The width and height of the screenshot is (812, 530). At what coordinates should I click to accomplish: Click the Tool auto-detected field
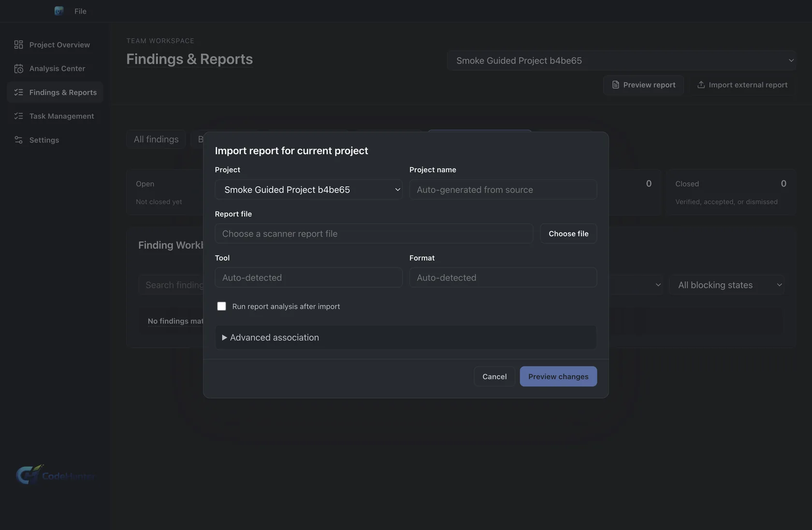pyautogui.click(x=308, y=278)
